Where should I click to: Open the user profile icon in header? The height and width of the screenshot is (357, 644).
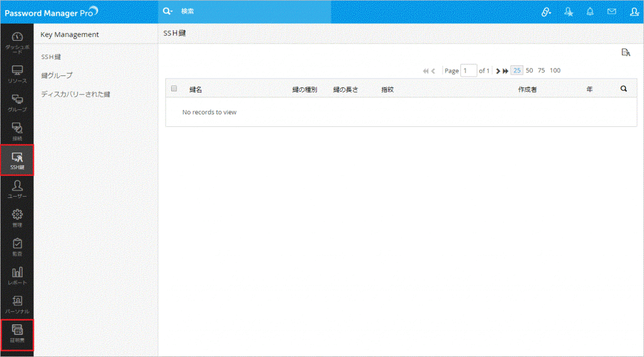[634, 11]
